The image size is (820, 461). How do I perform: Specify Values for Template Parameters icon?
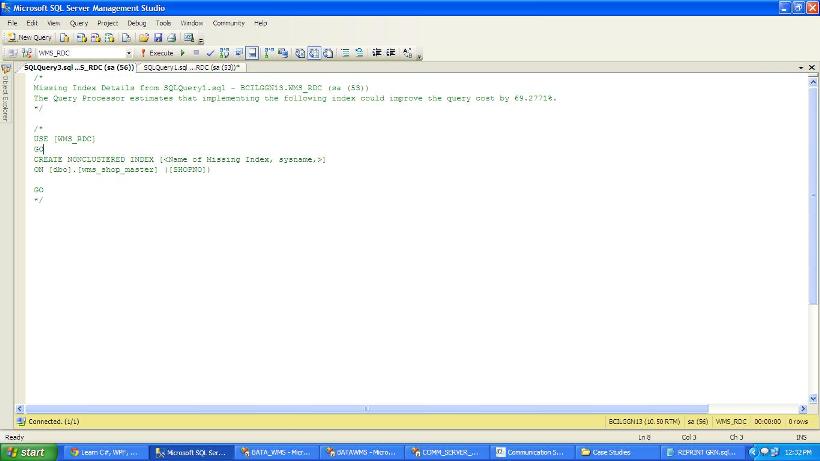(x=407, y=53)
